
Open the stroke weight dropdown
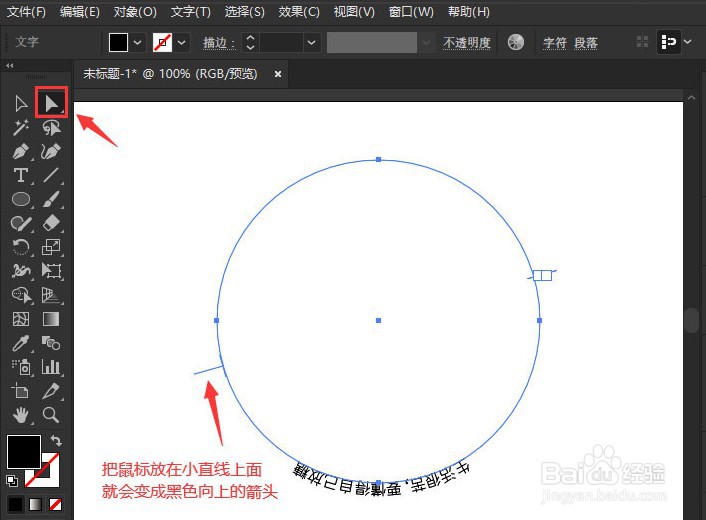pyautogui.click(x=311, y=43)
